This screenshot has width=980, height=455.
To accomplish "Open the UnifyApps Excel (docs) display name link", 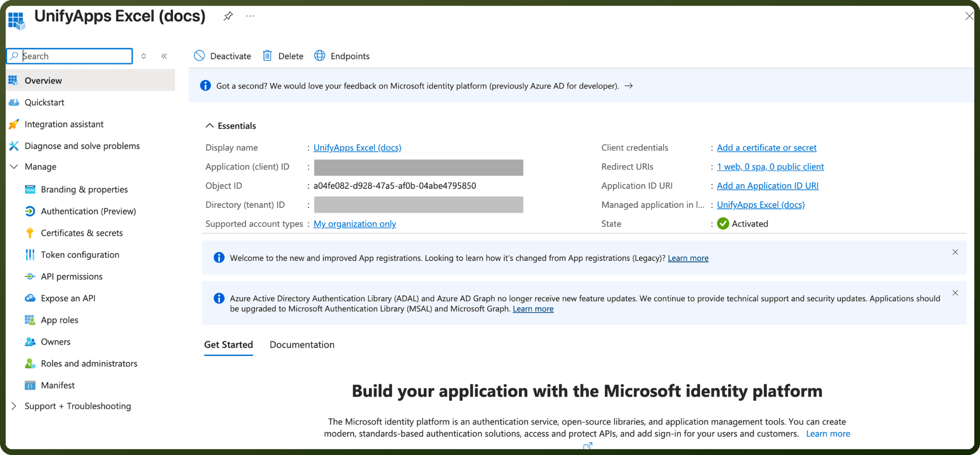I will point(357,148).
